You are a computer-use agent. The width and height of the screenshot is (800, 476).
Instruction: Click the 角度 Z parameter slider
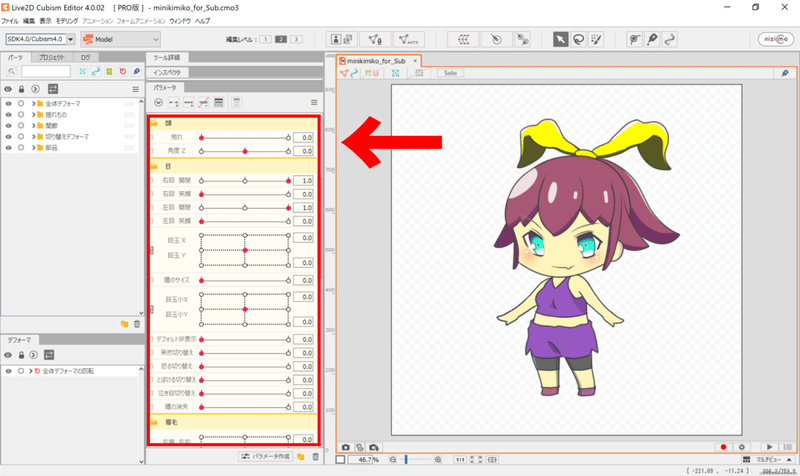point(245,151)
